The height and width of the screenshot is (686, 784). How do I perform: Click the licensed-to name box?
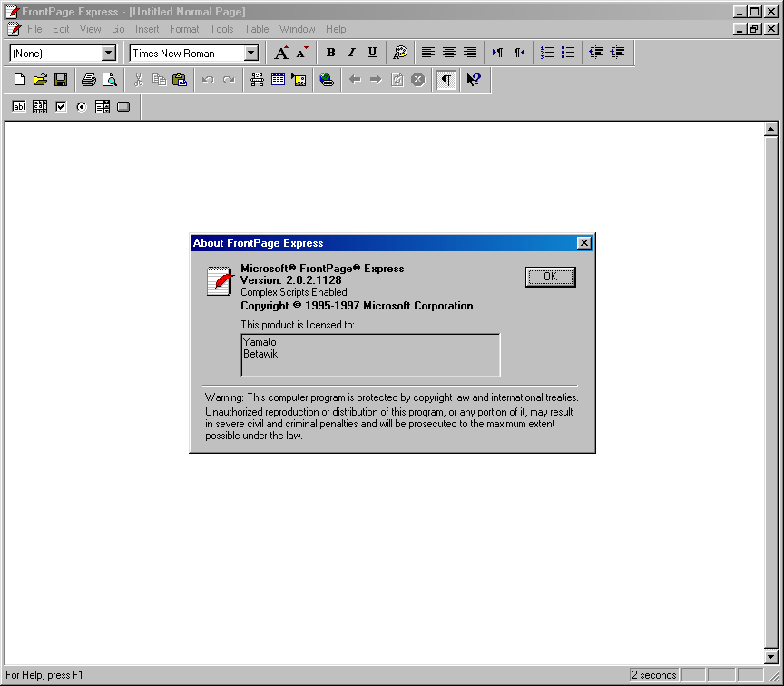370,355
